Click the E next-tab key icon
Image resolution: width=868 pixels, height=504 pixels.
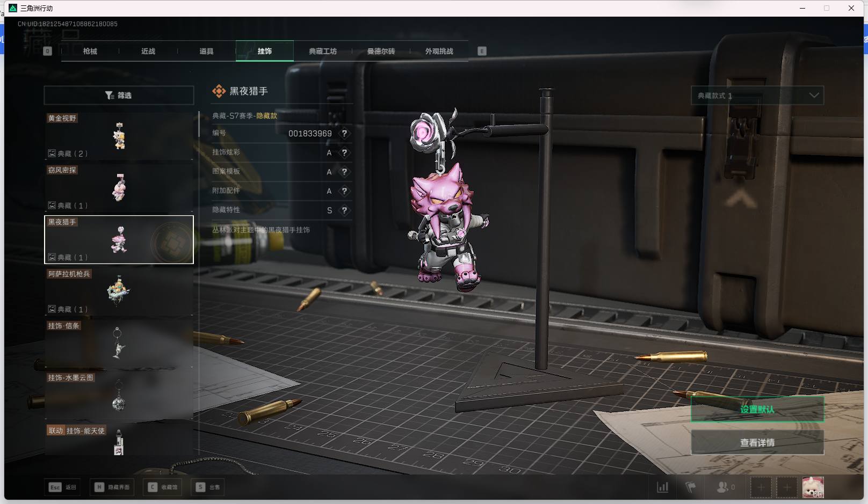point(482,51)
